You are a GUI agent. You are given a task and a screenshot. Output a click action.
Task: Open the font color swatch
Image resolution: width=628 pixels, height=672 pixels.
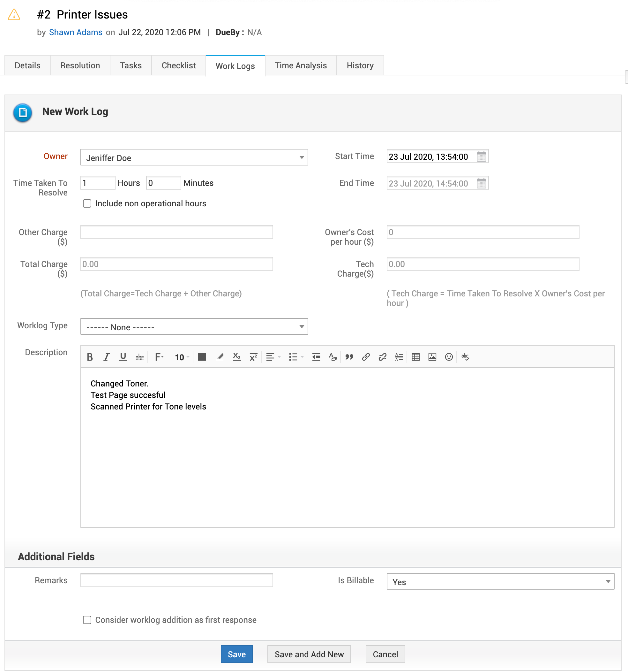tap(202, 357)
